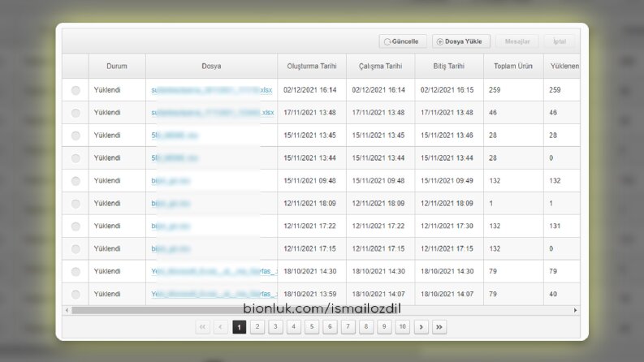The height and width of the screenshot is (362, 644).
Task: Select radio for 12/11/2021 18:09 row
Action: pos(76,204)
